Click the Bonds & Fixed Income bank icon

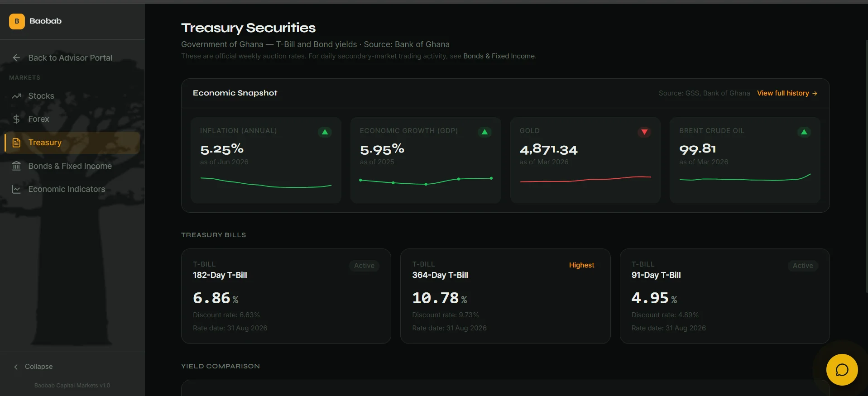[16, 166]
